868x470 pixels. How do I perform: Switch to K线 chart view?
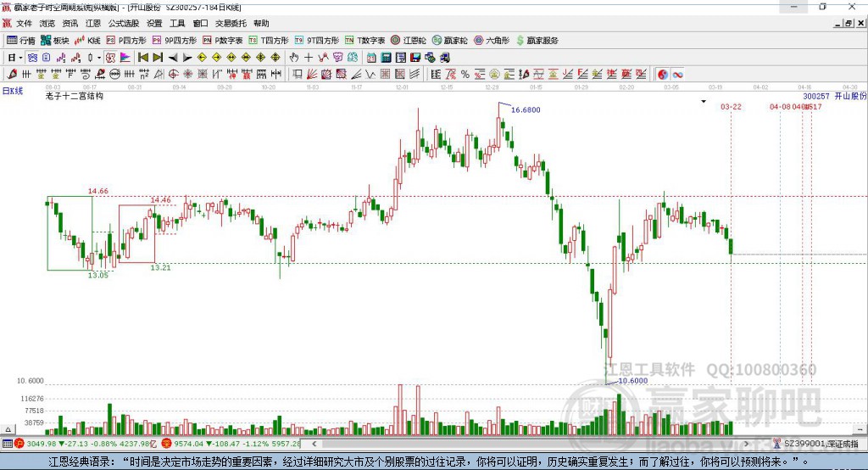tap(87, 41)
